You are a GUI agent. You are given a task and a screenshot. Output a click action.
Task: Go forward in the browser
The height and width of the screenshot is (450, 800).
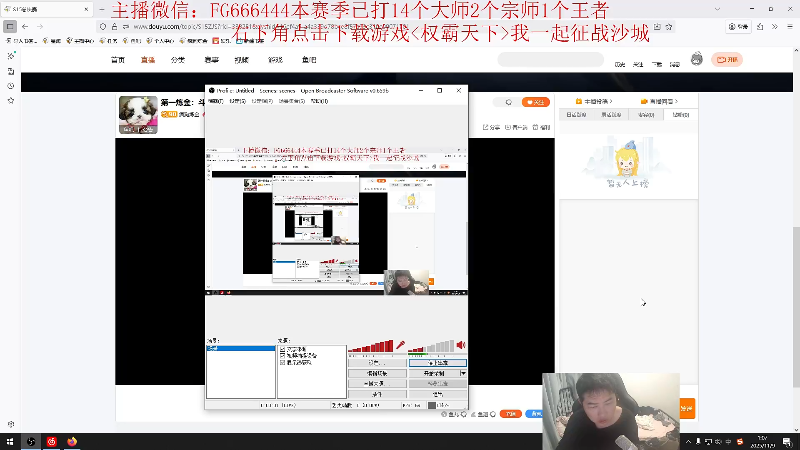point(40,27)
